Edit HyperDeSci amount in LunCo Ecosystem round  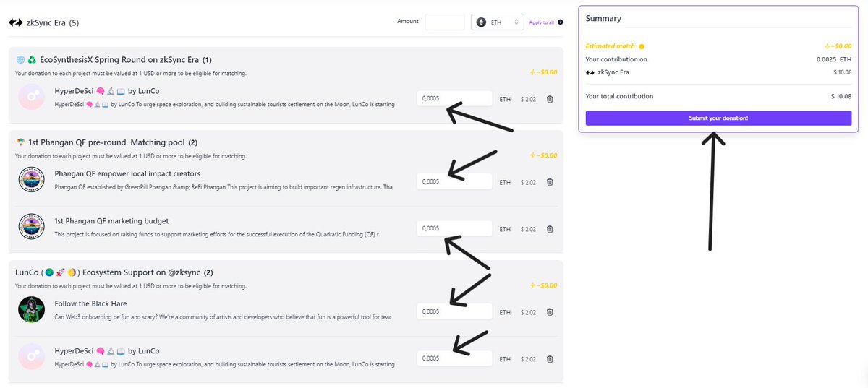coord(454,358)
